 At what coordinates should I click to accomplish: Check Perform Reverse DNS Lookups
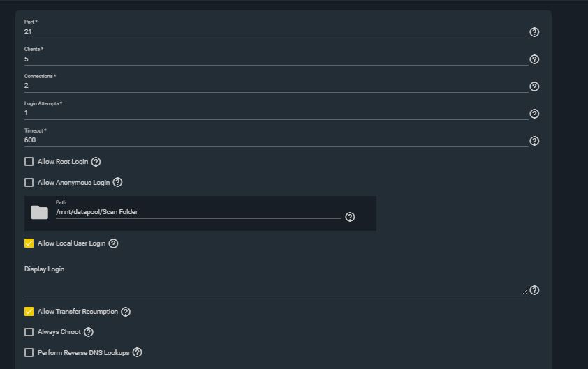pyautogui.click(x=29, y=352)
